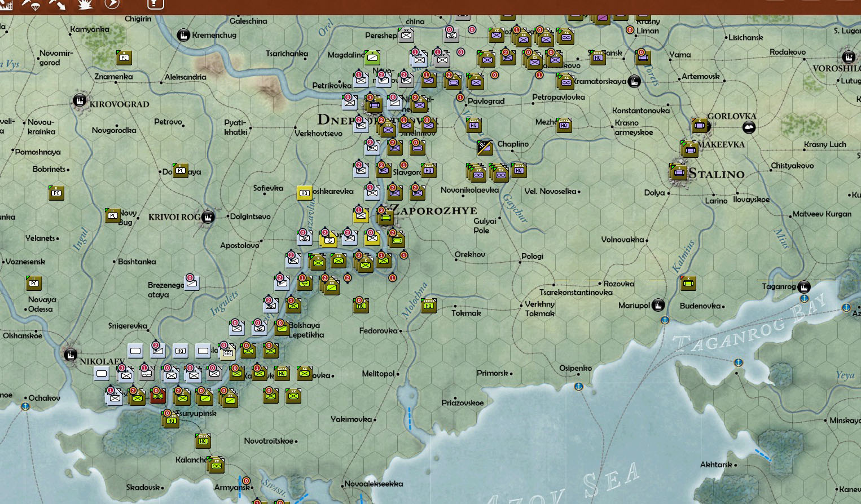Viewport: 861px width, 504px height.
Task: Select the unit counter on Makeevka
Action: [x=689, y=149]
